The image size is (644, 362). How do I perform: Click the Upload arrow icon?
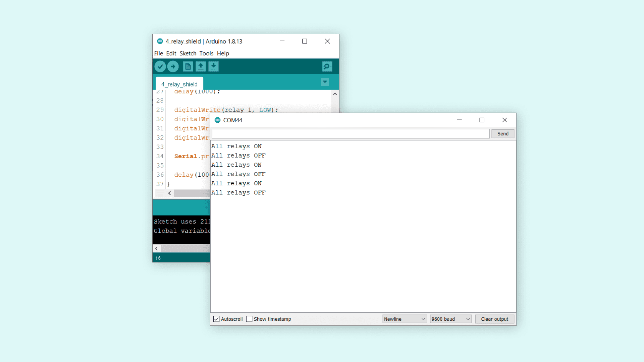[x=173, y=66]
